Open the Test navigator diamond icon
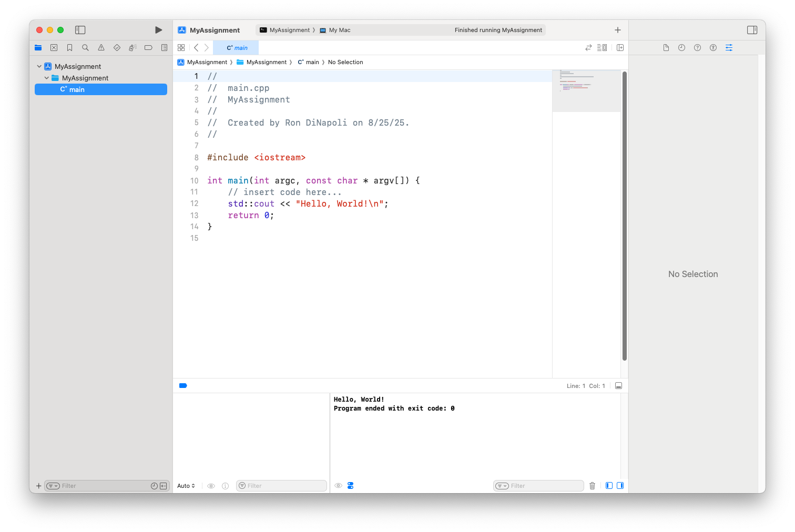 click(117, 47)
